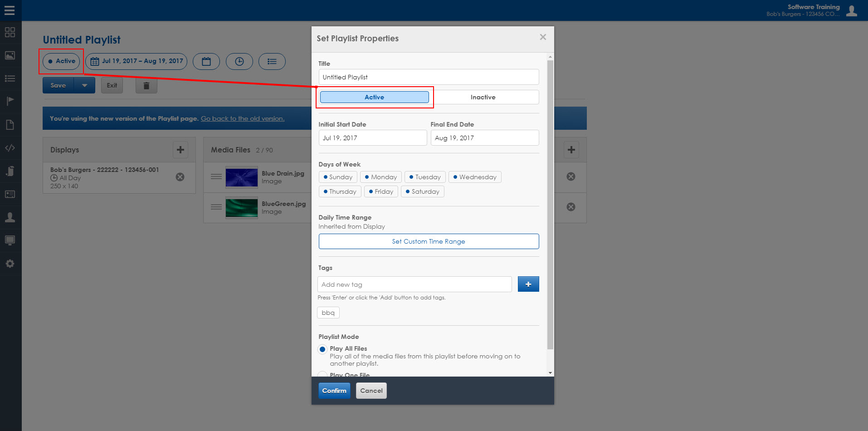
Task: Expand the Save button dropdown arrow
Action: point(84,85)
